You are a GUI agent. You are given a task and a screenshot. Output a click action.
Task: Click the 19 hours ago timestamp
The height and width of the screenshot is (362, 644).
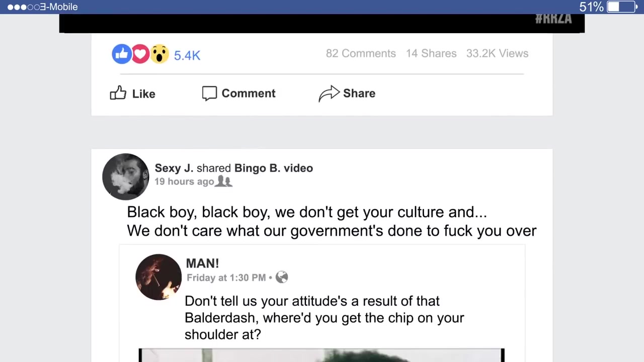click(x=184, y=182)
